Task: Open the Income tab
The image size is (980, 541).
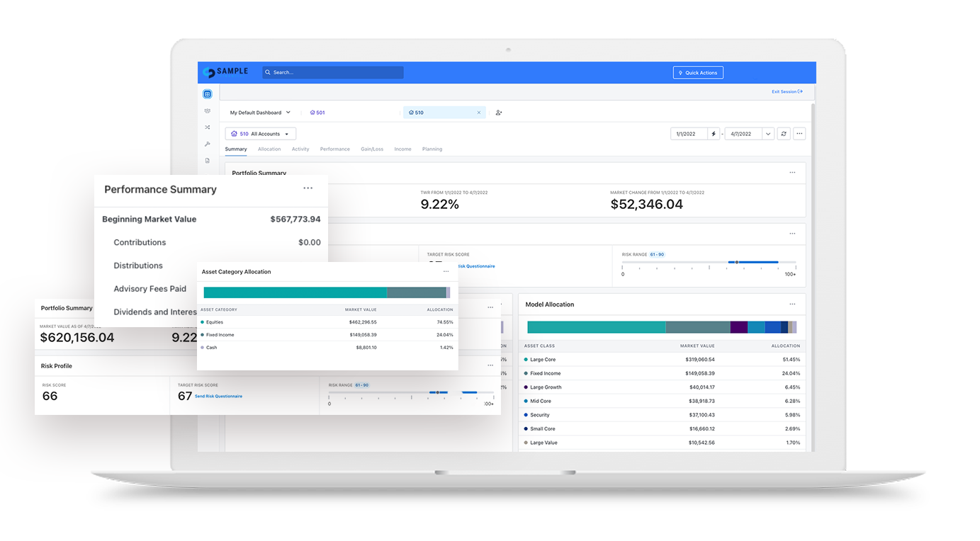Action: 402,149
